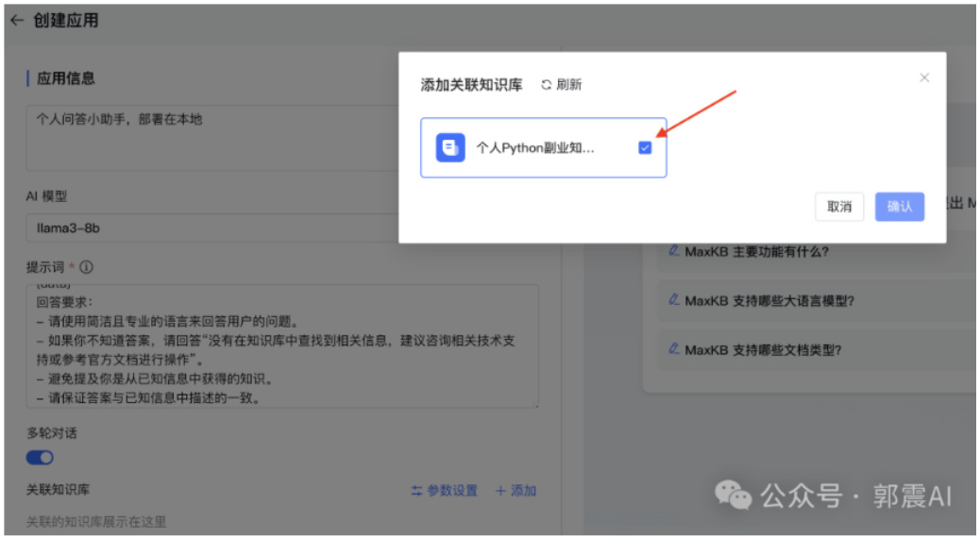Click edit icon beside MaxKB 主要功能有什么
The width and height of the screenshot is (980, 538).
pyautogui.click(x=674, y=251)
